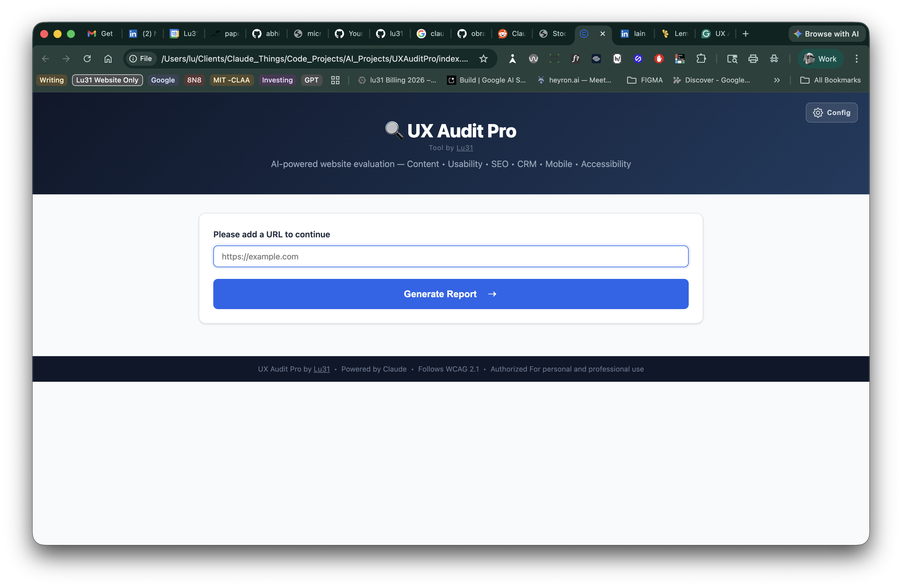Click the red hand blocker extension
This screenshot has width=902, height=588.
659,59
